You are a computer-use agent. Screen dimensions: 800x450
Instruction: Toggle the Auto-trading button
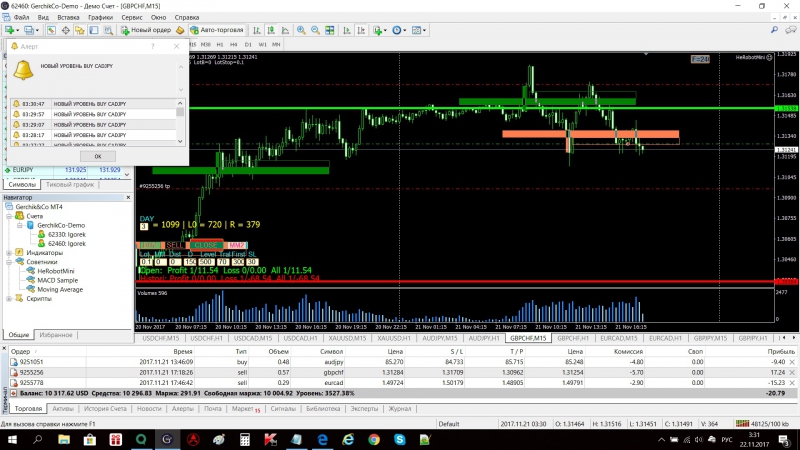pyautogui.click(x=216, y=30)
